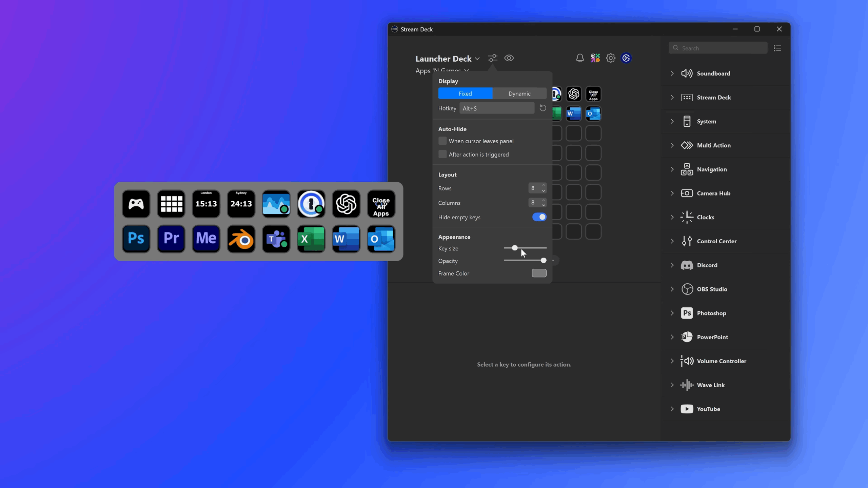This screenshot has height=488, width=868.
Task: Open Stream Deck preferences gear
Action: [611, 58]
